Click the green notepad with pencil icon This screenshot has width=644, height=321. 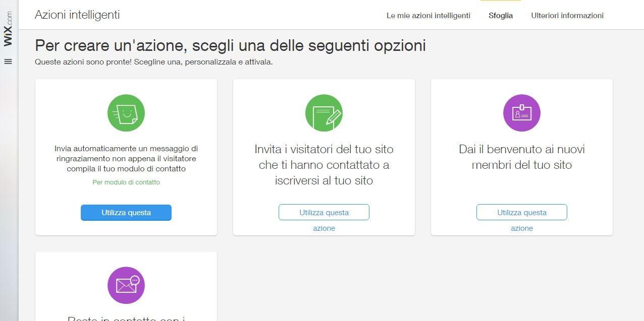coord(324,113)
